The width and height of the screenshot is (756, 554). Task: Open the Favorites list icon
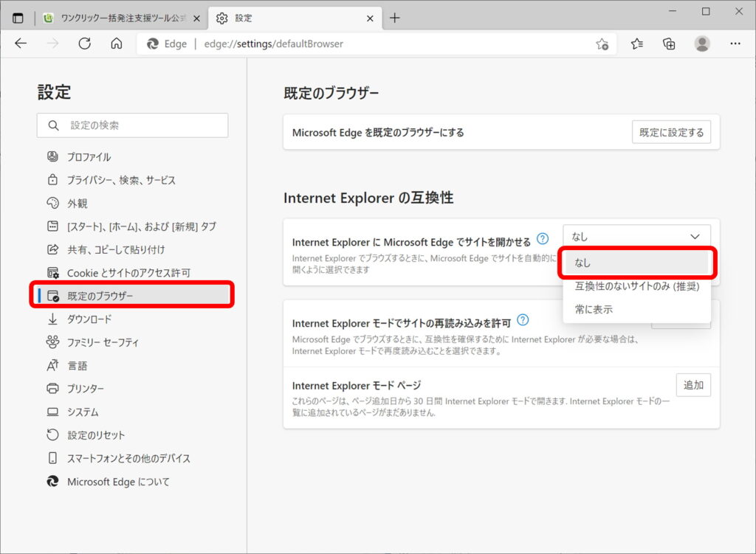pos(637,44)
